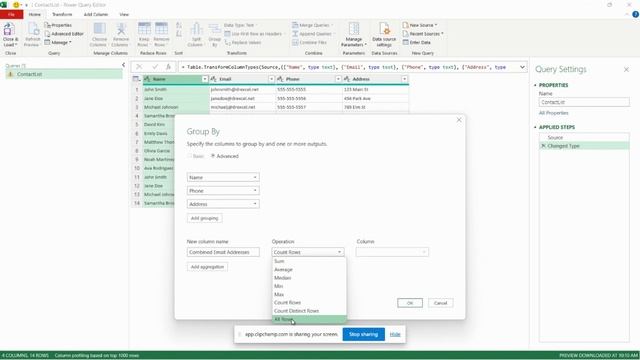Choose Average from the operation list

[309, 269]
